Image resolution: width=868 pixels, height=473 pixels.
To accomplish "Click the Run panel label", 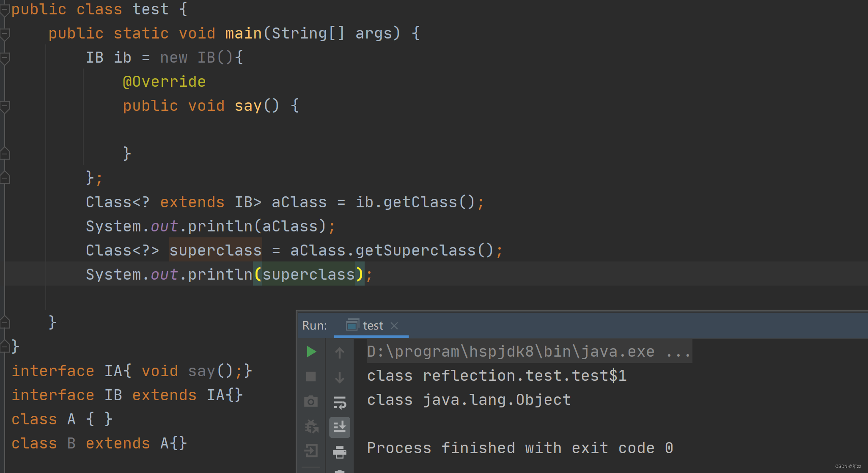I will point(314,325).
